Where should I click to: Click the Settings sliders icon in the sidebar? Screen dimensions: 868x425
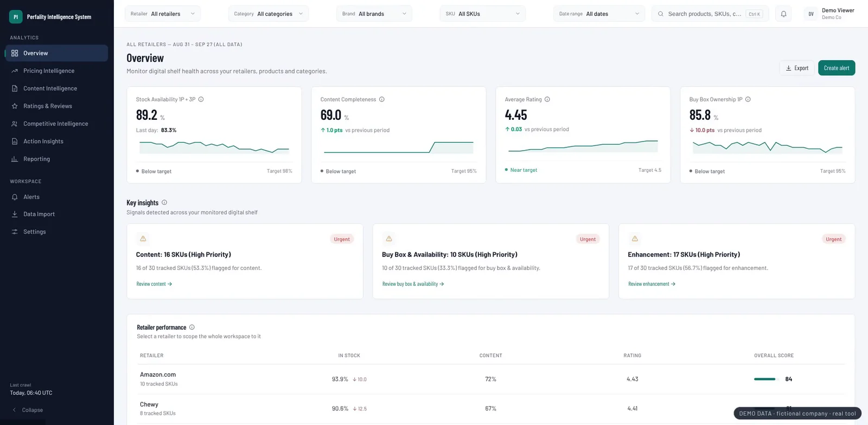(x=15, y=231)
